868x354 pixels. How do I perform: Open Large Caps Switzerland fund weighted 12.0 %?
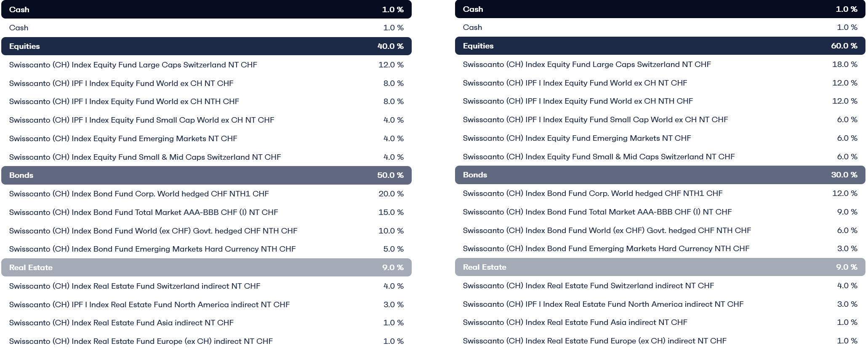(133, 65)
